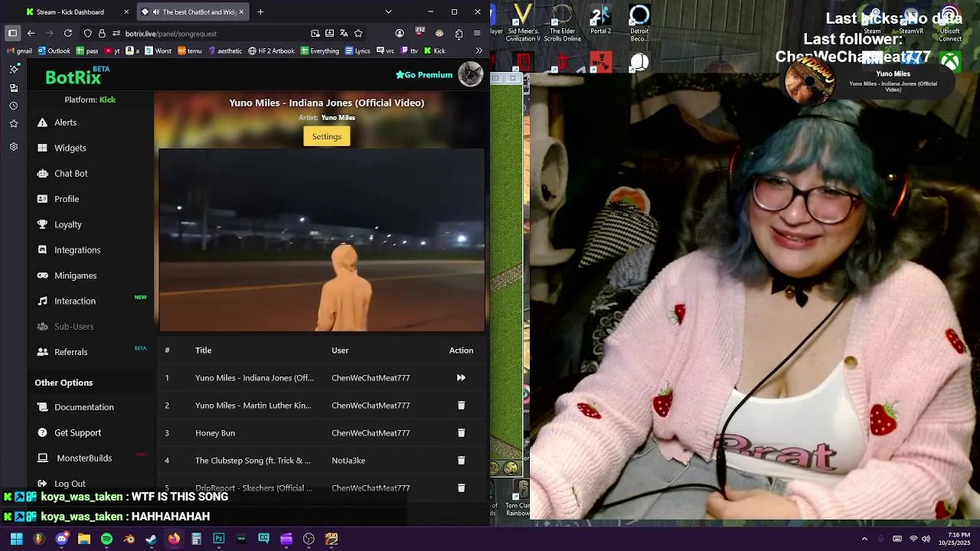The image size is (980, 551).
Task: Reload the botrix.live page
Action: coord(67,33)
